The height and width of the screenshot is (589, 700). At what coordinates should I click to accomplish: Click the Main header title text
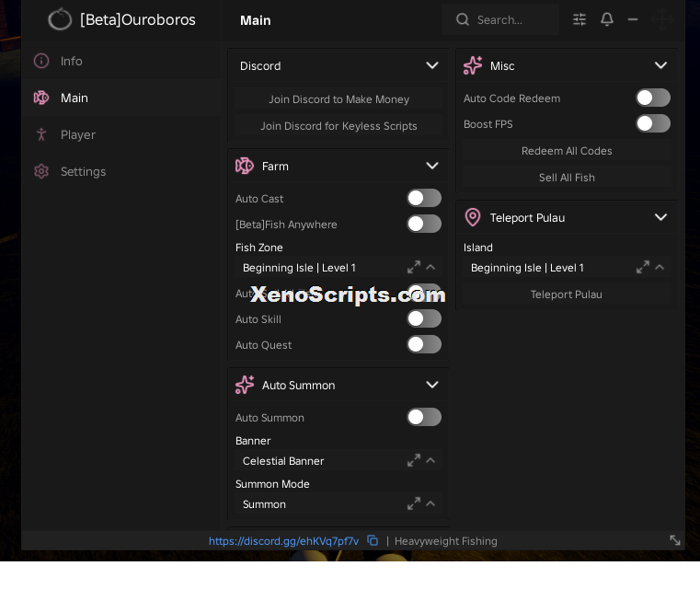click(x=256, y=20)
